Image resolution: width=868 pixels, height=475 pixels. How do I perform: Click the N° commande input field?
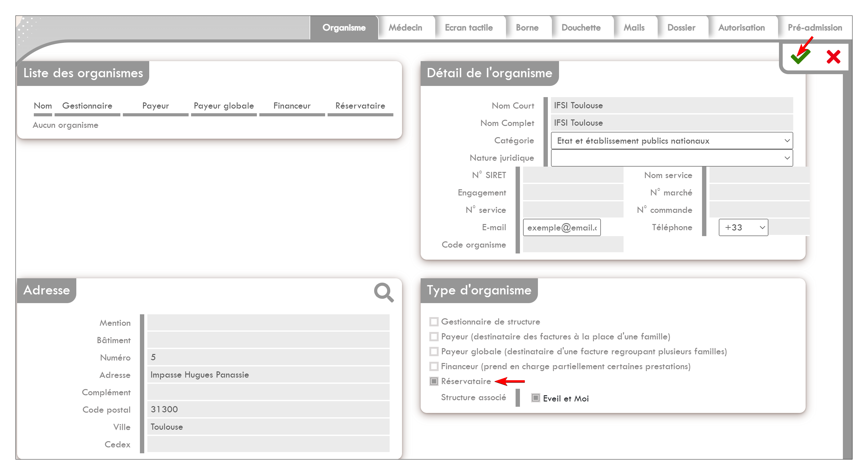(759, 210)
